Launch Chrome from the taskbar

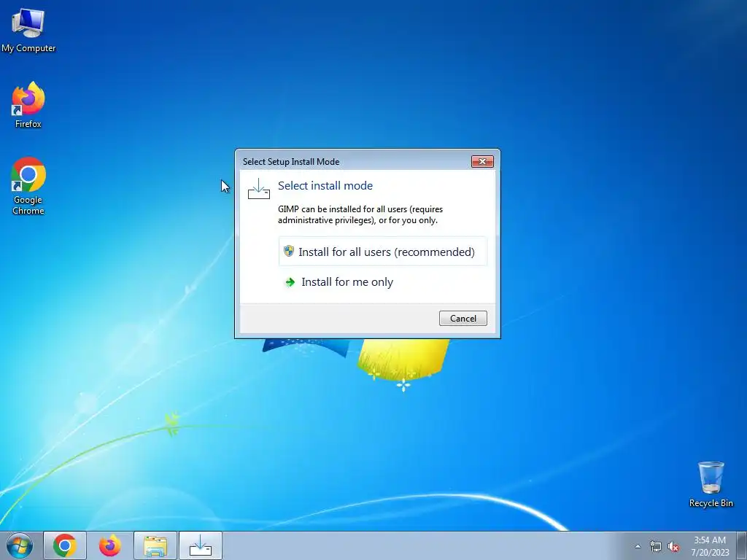tap(65, 545)
